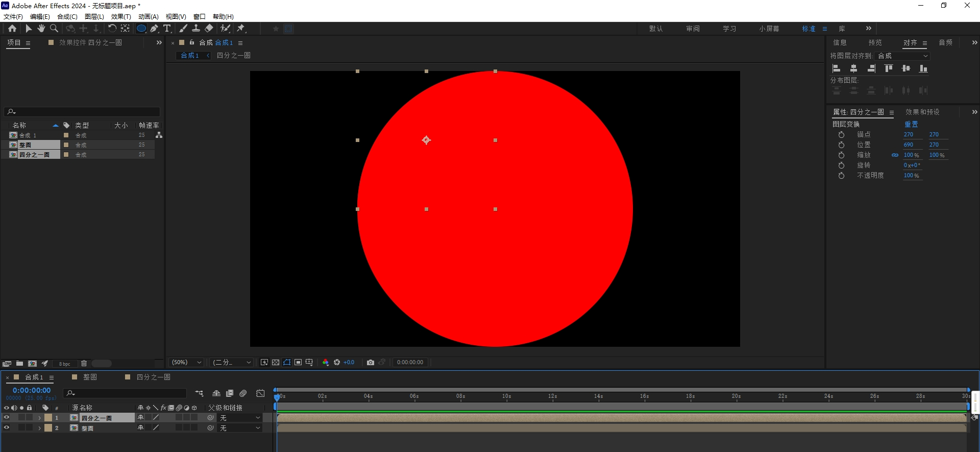980x452 pixels.
Task: Toggle position stopwatch (位置)
Action: (841, 145)
